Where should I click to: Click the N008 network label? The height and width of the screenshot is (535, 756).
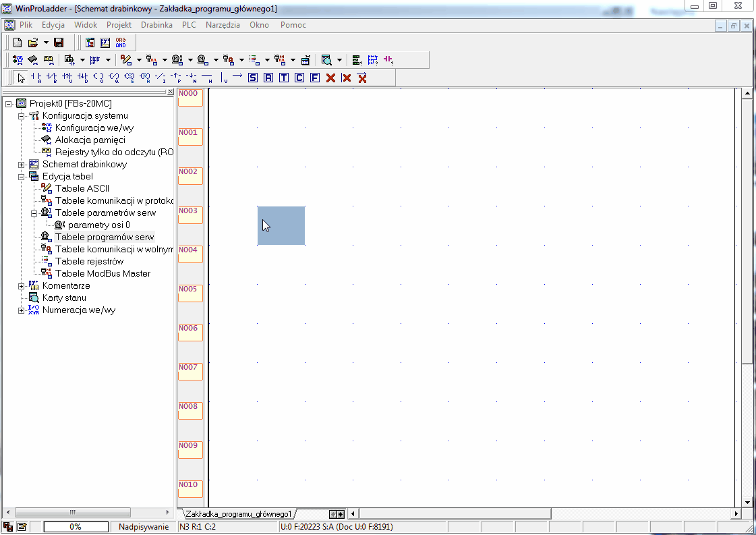pos(190,410)
